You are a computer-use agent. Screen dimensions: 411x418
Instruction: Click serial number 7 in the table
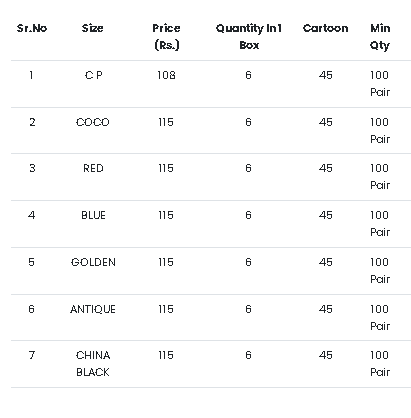pyautogui.click(x=32, y=355)
